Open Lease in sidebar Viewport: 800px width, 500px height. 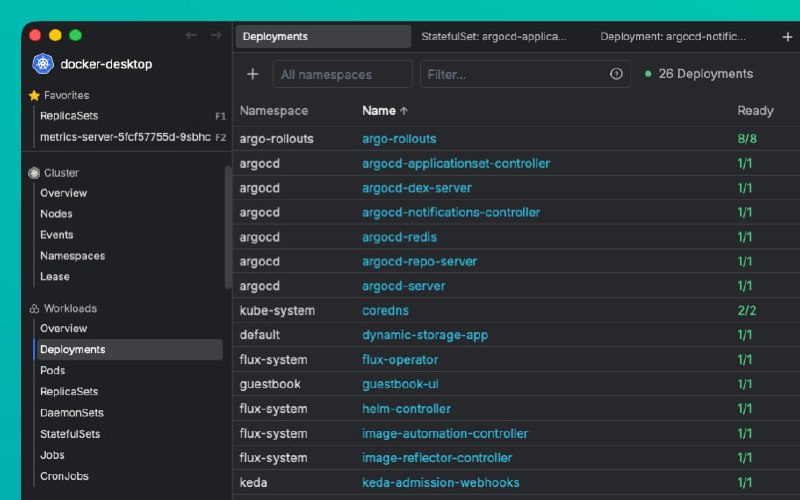55,277
